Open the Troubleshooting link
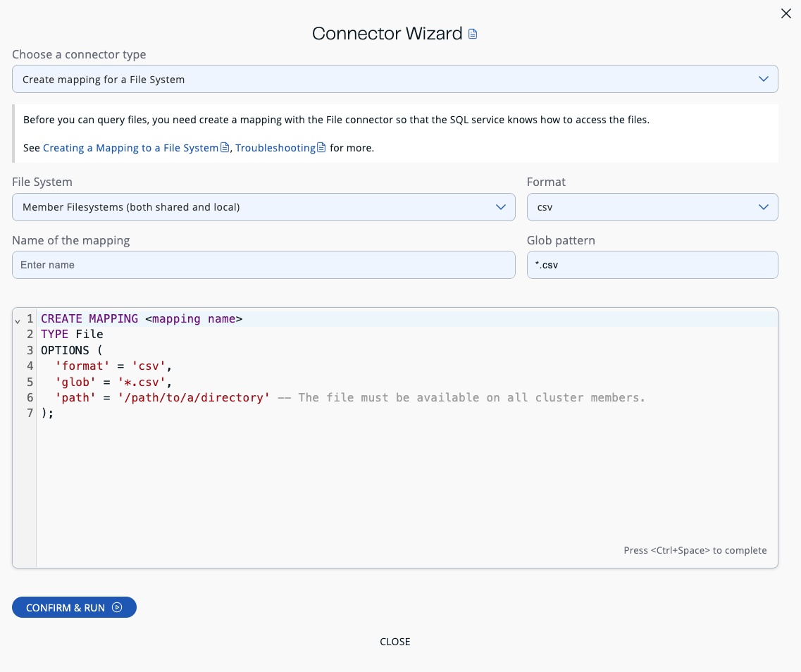 277,147
